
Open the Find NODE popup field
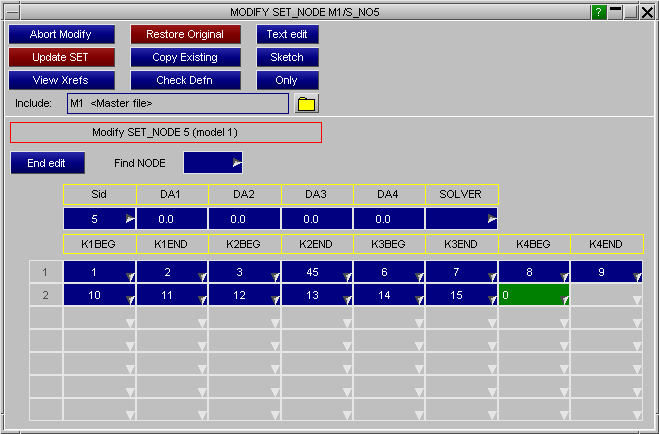point(213,163)
